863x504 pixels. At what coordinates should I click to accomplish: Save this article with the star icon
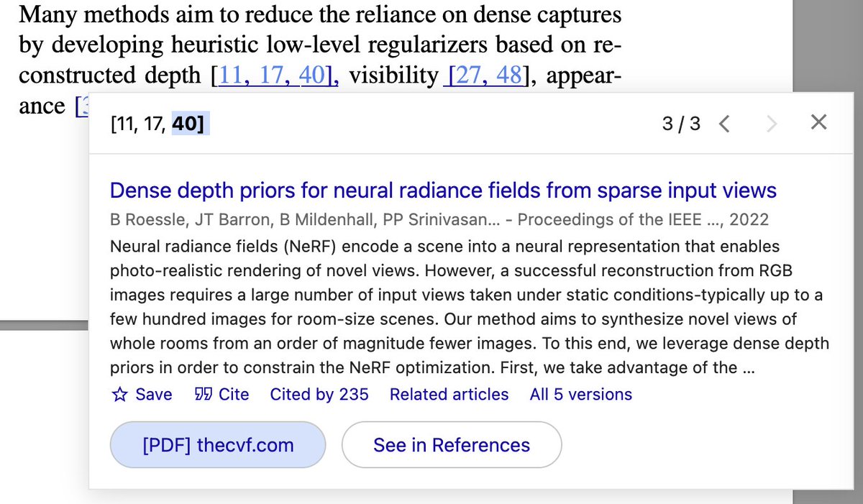pyautogui.click(x=142, y=395)
